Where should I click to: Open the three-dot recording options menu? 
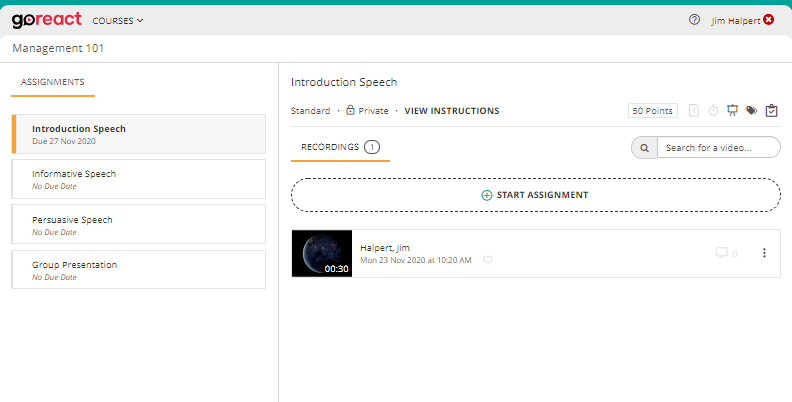pos(764,253)
